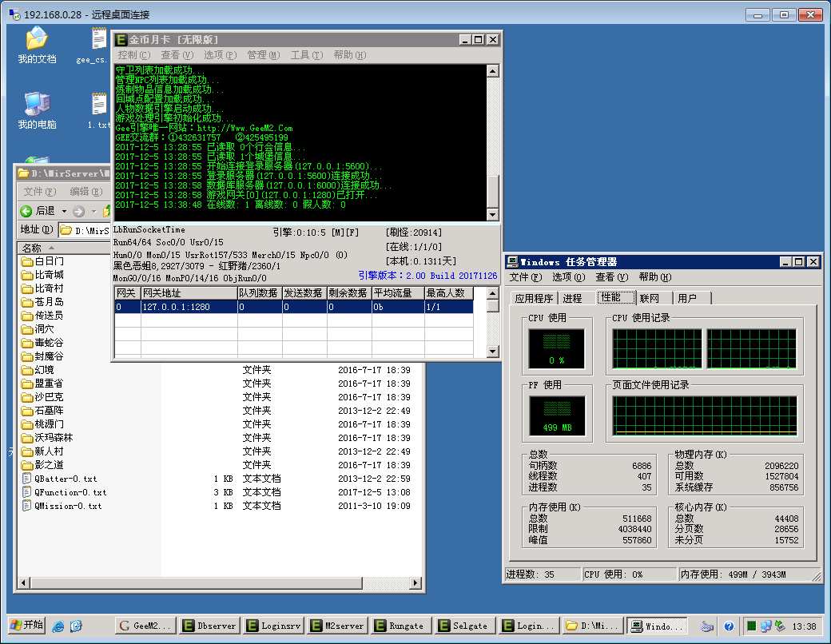Open 选项(P) menu in the GeeM2 window
The width and height of the screenshot is (831, 644).
click(220, 55)
